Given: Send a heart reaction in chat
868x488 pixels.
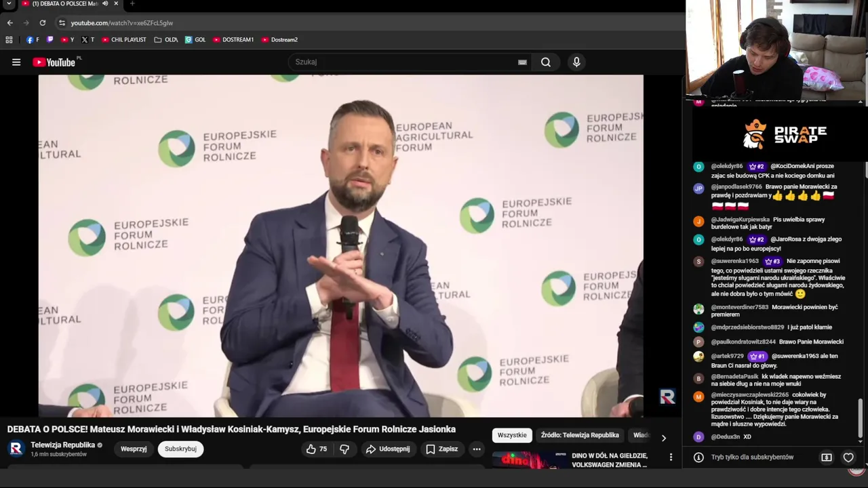Looking at the screenshot, I should click(x=848, y=457).
